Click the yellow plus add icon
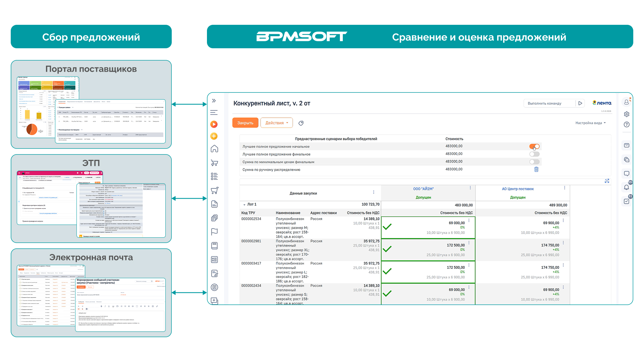 [x=214, y=136]
